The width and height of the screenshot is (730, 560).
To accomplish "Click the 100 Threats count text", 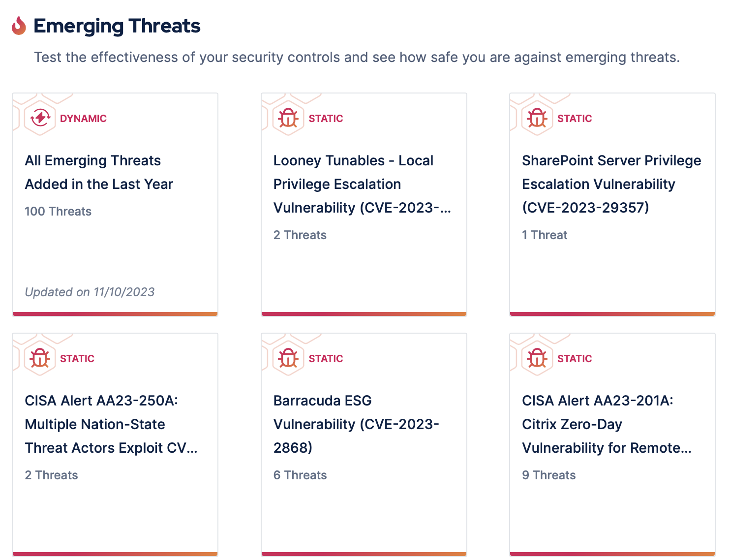I will (58, 212).
